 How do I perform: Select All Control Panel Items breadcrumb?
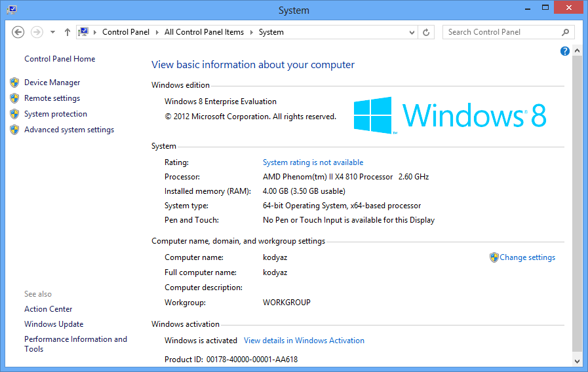[x=204, y=32]
